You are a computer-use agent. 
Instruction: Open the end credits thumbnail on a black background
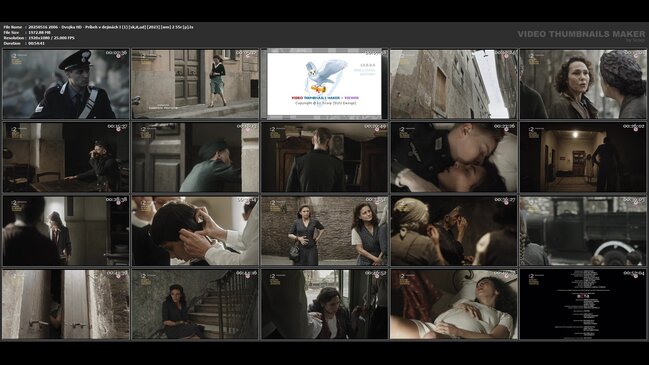583,305
